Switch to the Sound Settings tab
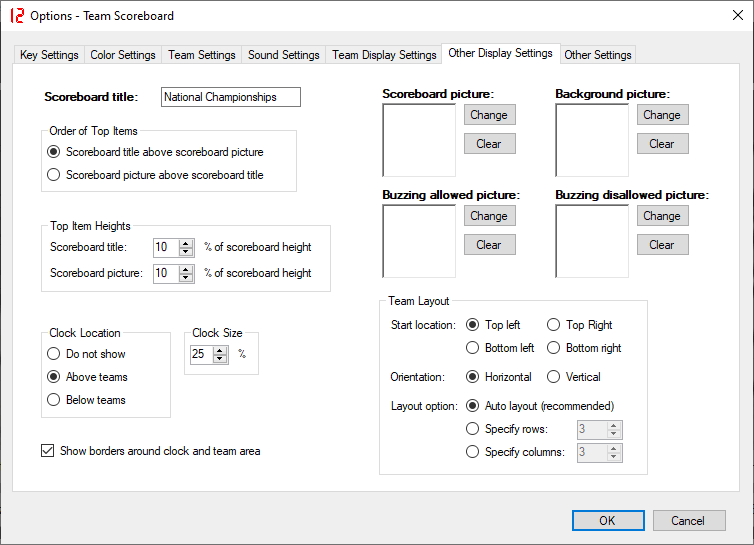The height and width of the screenshot is (545, 754). point(283,55)
